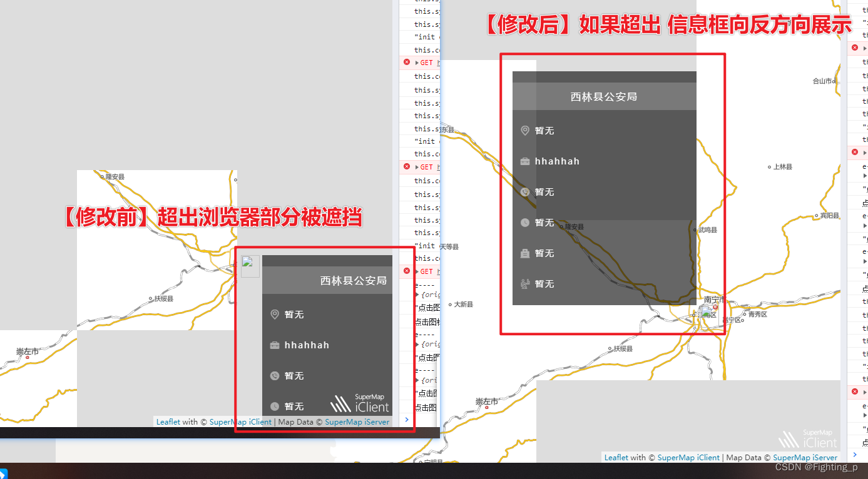868x479 pixels.
Task: Click 隆安县 label on left map
Action: coord(115,177)
